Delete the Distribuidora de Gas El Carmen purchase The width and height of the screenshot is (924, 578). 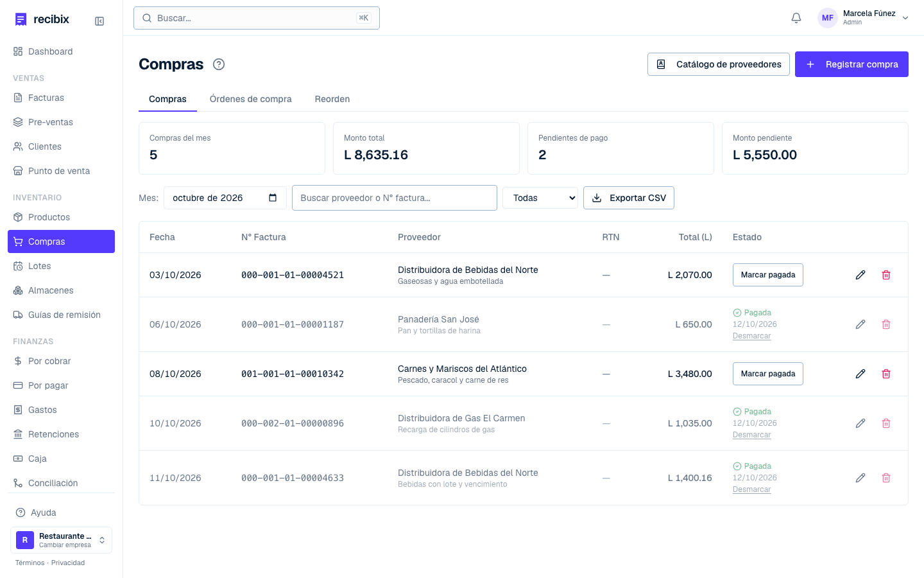pos(886,423)
